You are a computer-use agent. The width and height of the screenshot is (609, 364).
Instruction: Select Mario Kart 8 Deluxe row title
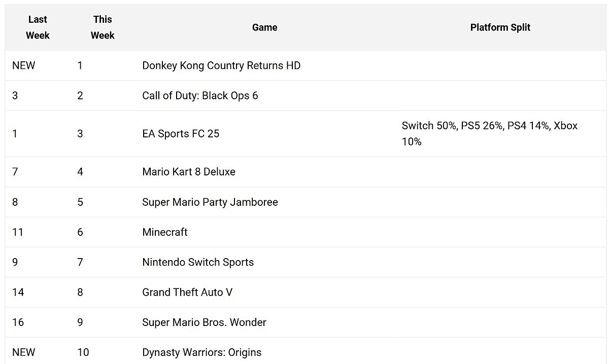tap(189, 172)
